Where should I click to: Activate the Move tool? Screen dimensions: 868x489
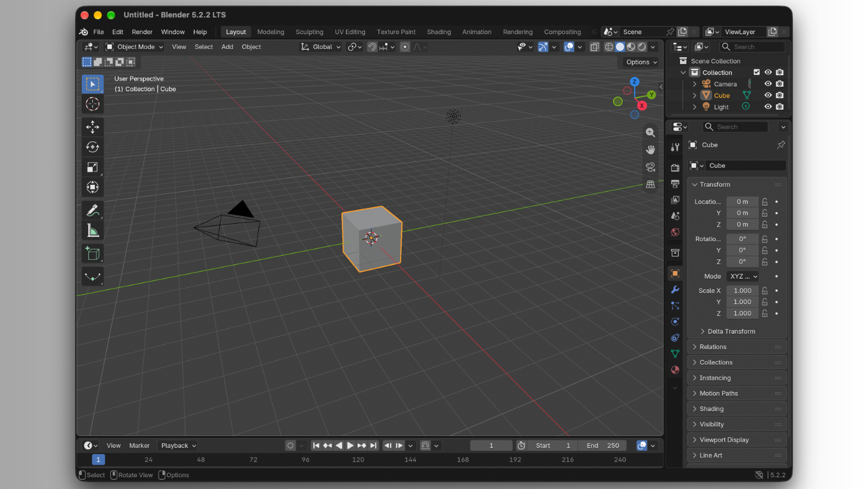[92, 127]
